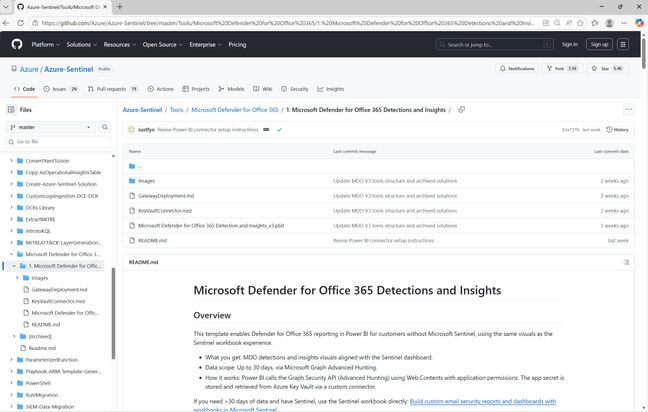Close the Azure-Sentinel browser tab
The height and width of the screenshot is (412, 648).
[x=105, y=7]
